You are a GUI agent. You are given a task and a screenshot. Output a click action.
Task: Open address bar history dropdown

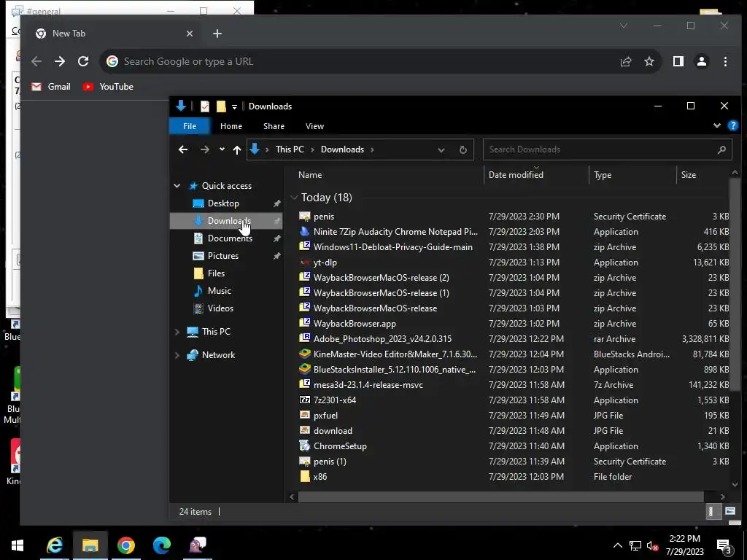(441, 149)
